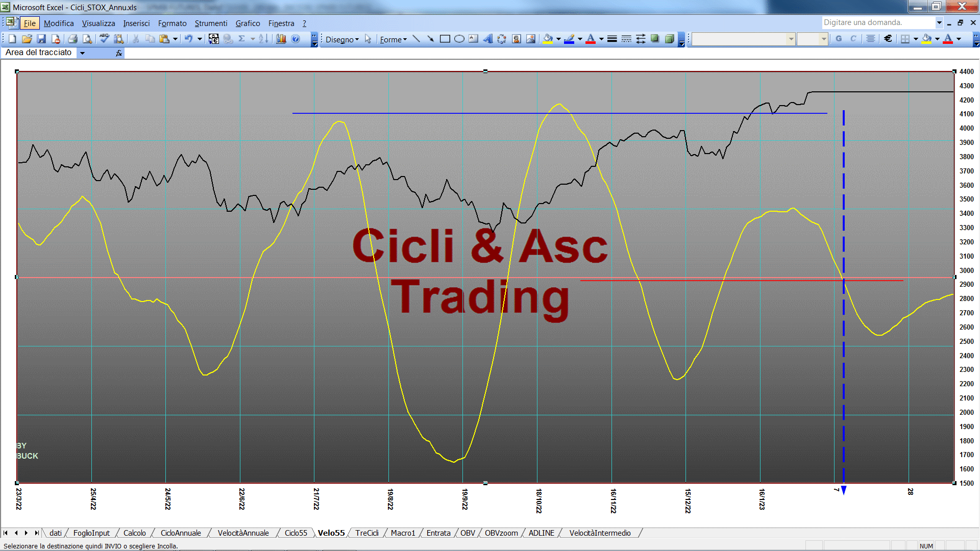Toggle italic C formatting button

(853, 39)
